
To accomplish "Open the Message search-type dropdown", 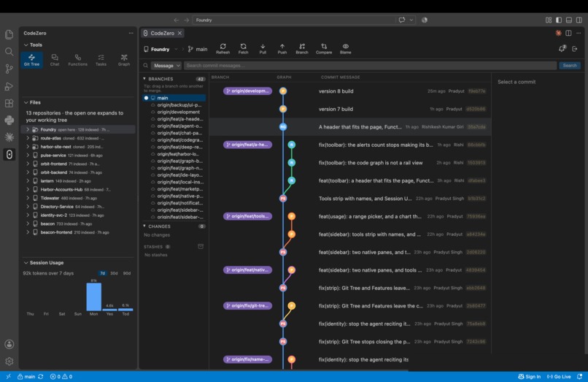I will (x=166, y=65).
